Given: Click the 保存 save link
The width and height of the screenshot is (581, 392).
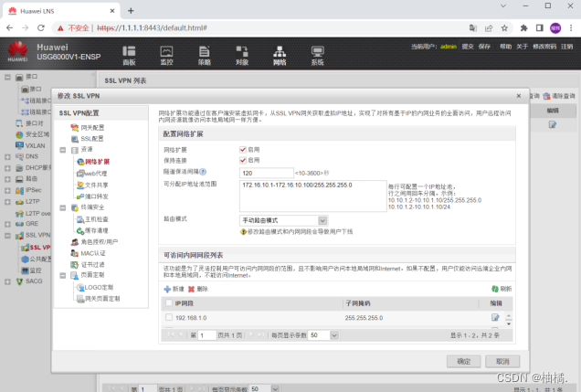Looking at the screenshot, I should click(484, 47).
